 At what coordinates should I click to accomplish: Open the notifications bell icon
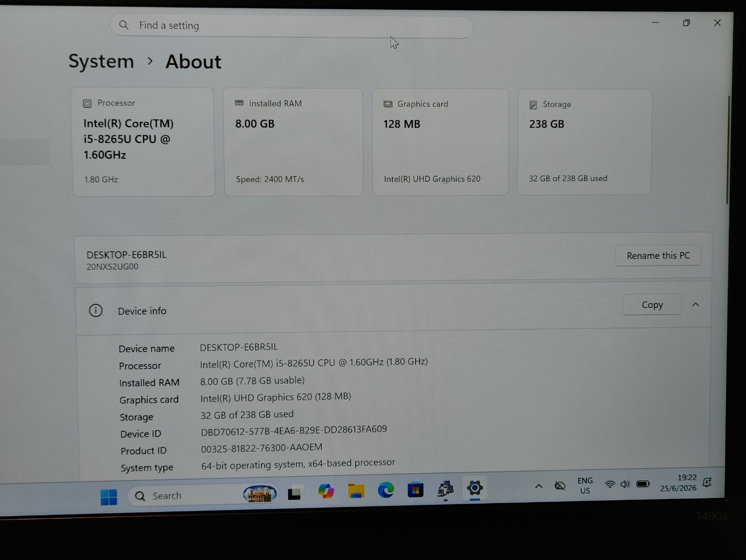707,482
